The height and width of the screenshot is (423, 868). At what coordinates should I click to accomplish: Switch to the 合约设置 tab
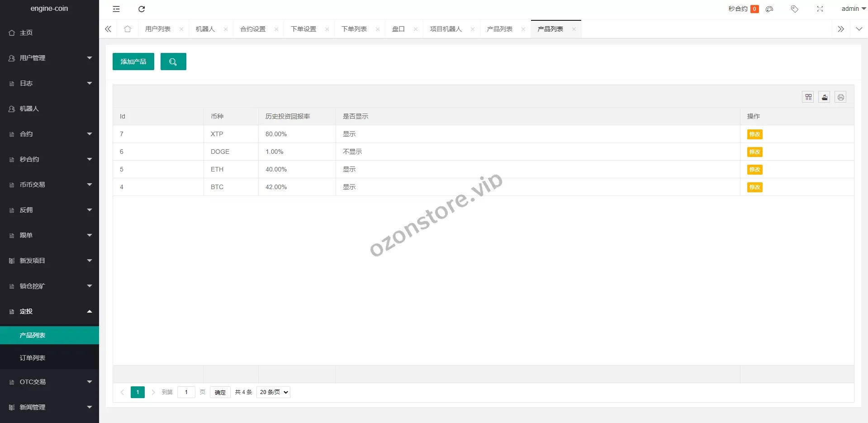pos(253,29)
